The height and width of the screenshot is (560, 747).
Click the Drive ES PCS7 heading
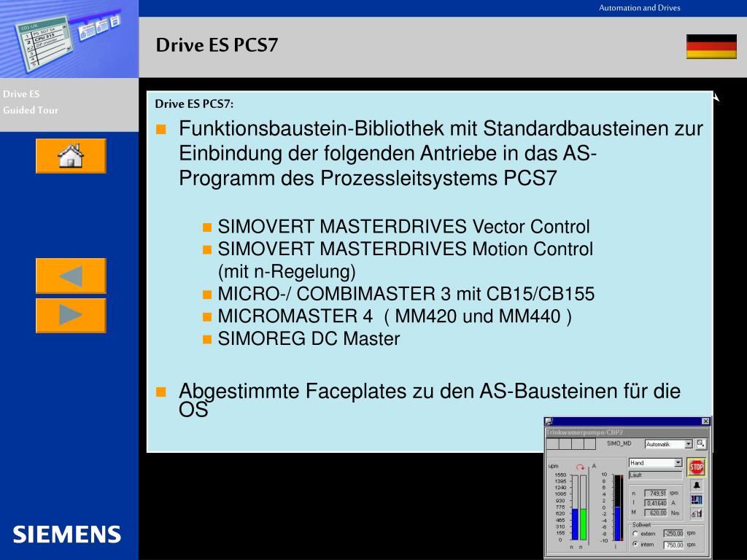[x=217, y=44]
